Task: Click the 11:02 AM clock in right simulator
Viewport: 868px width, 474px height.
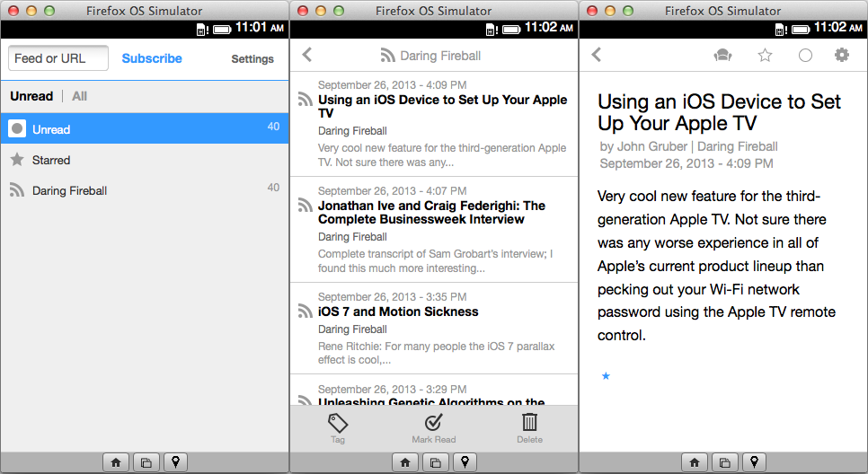Action: point(838,28)
